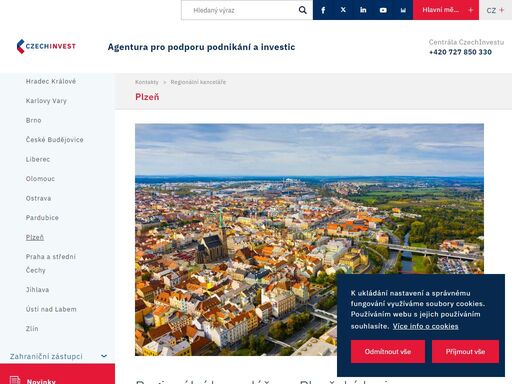Go to Kontakty breadcrumb
512x384 pixels.
point(147,82)
